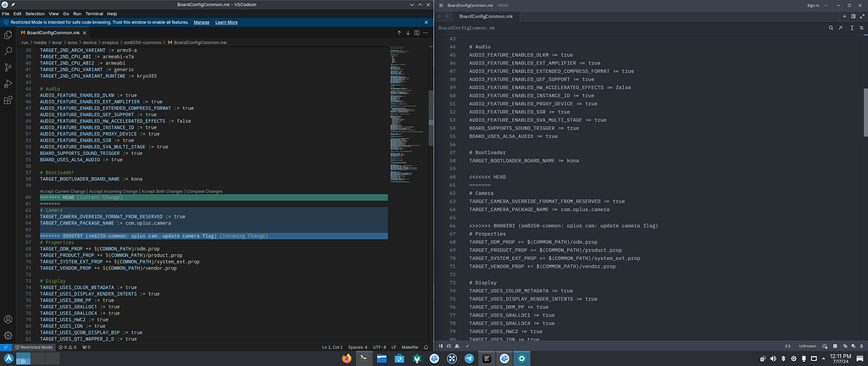868x366 pixels.
Task: Select BoardConfigCommon.mk tab in right editor
Action: 486,17
